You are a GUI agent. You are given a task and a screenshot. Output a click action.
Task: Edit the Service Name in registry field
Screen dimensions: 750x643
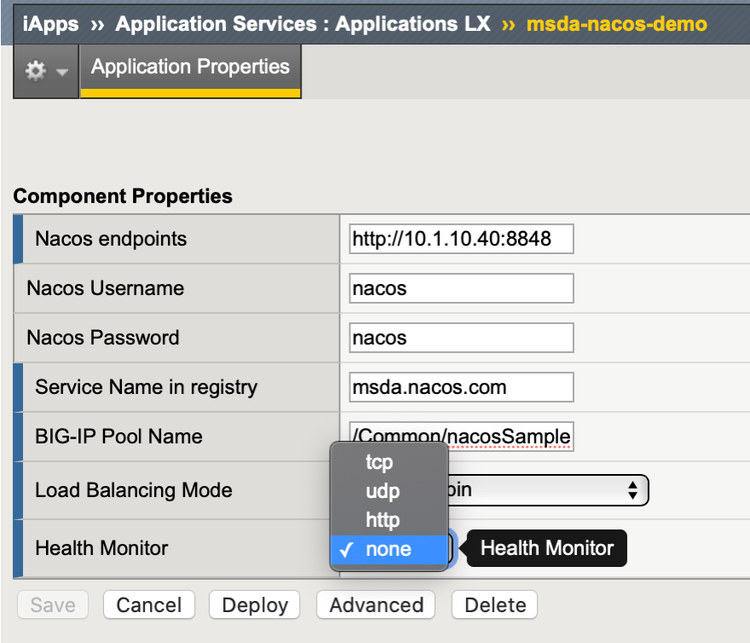point(462,386)
